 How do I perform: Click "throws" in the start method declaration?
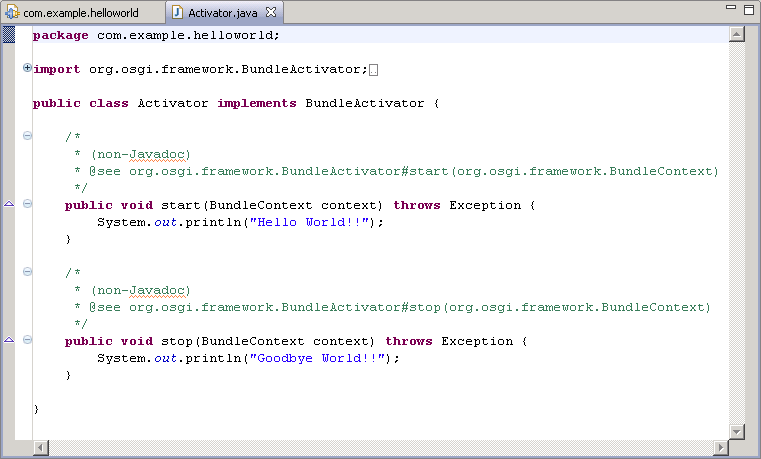pyautogui.click(x=416, y=205)
